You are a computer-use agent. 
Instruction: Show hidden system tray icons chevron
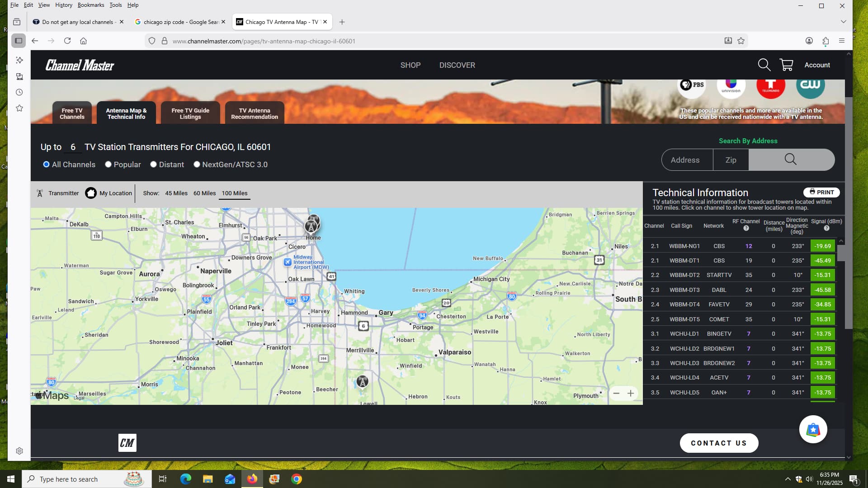pos(788,479)
